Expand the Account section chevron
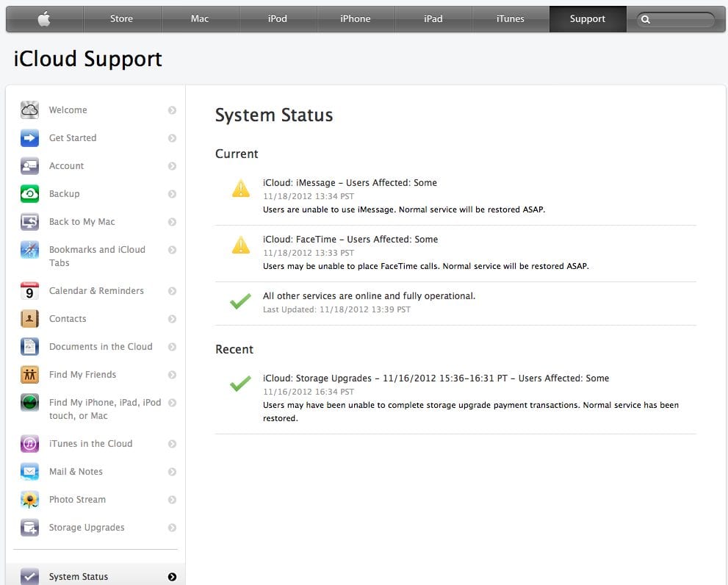The width and height of the screenshot is (728, 585). (x=172, y=166)
